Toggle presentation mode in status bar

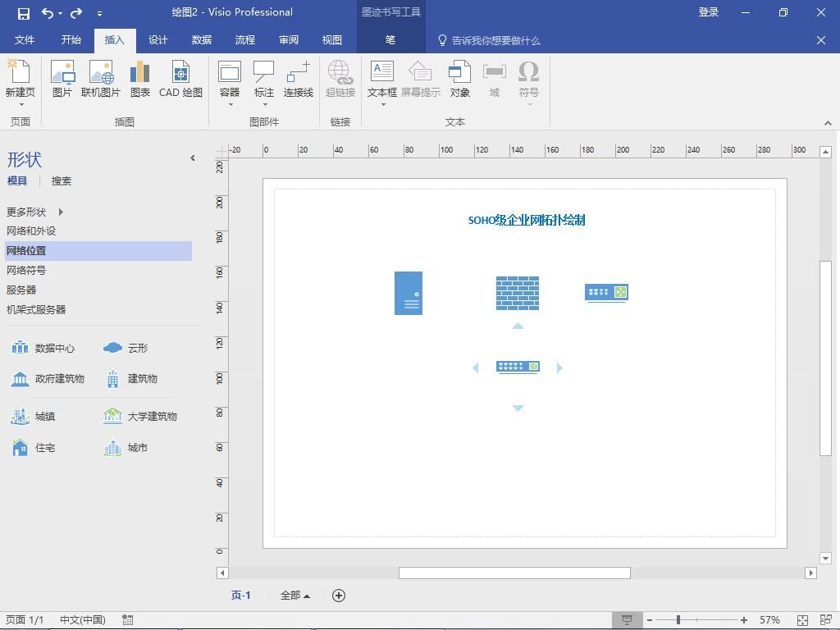click(x=627, y=620)
